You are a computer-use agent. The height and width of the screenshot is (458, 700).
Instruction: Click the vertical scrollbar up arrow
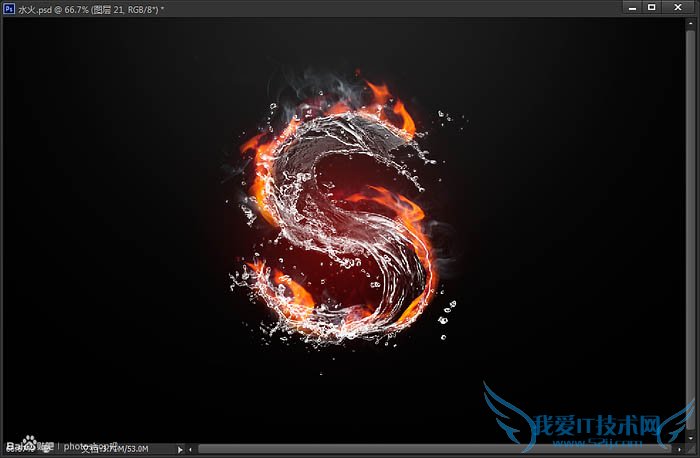[x=690, y=22]
